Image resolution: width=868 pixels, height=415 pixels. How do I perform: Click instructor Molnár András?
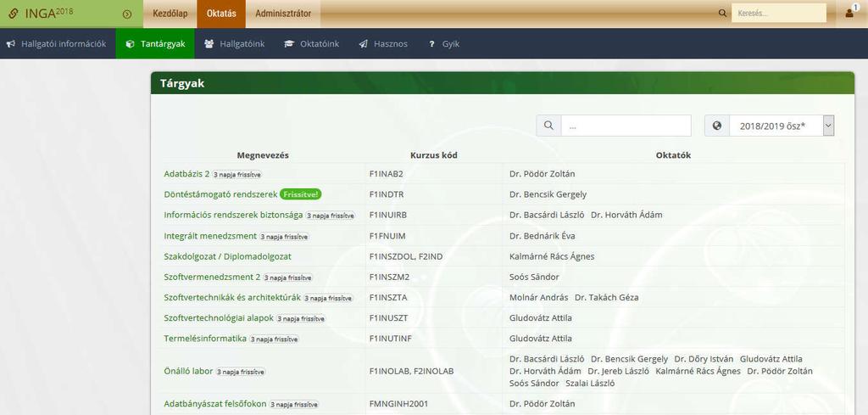coord(538,297)
